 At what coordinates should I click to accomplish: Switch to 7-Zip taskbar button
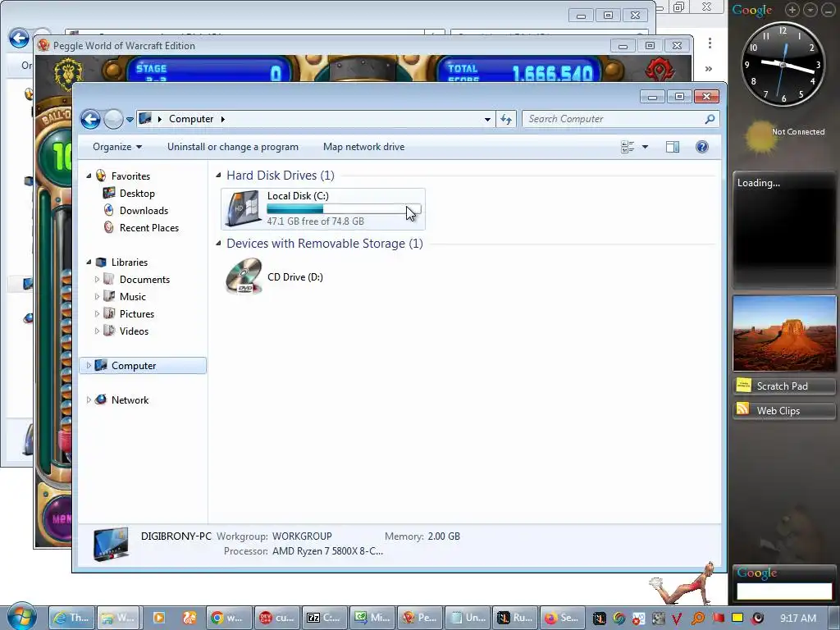[323, 618]
